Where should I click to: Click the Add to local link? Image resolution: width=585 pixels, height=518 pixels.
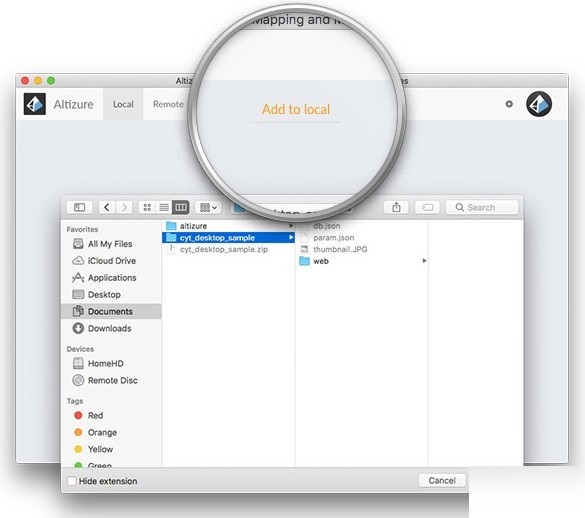(x=296, y=109)
